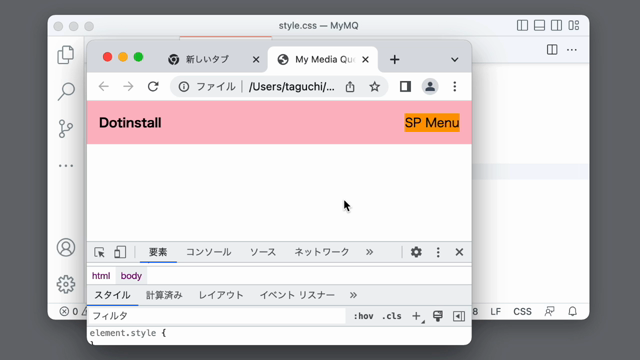Click the SP Menu button
Screen dimensions: 640x360
tap(432, 122)
